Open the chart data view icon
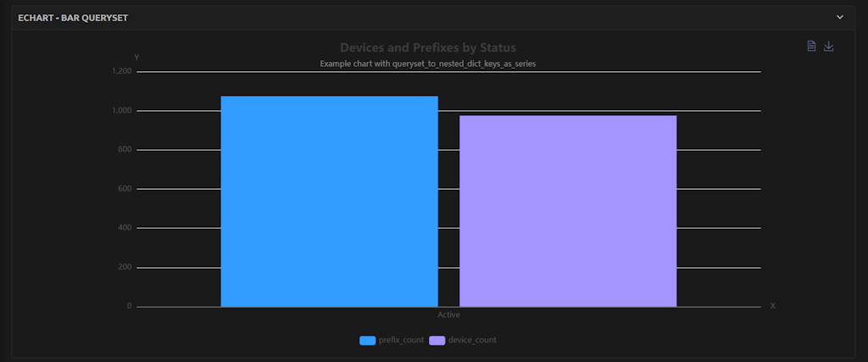This screenshot has height=362, width=868. click(x=811, y=46)
